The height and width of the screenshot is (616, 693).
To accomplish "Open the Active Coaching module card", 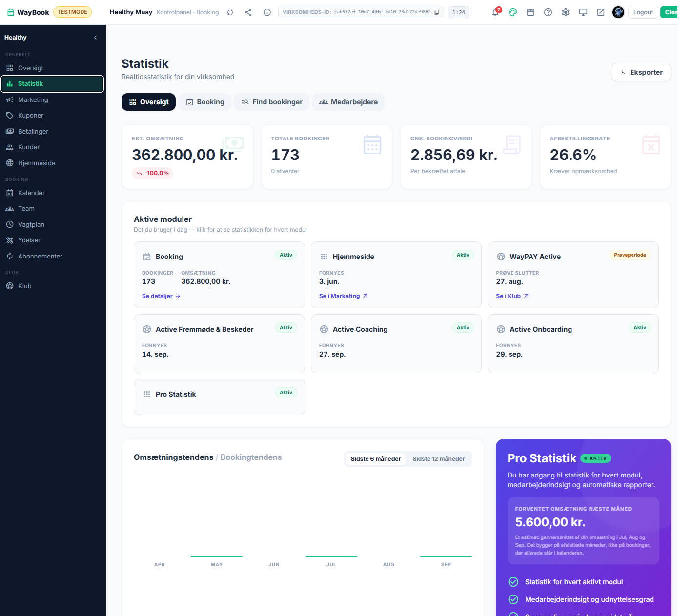I will point(396,343).
